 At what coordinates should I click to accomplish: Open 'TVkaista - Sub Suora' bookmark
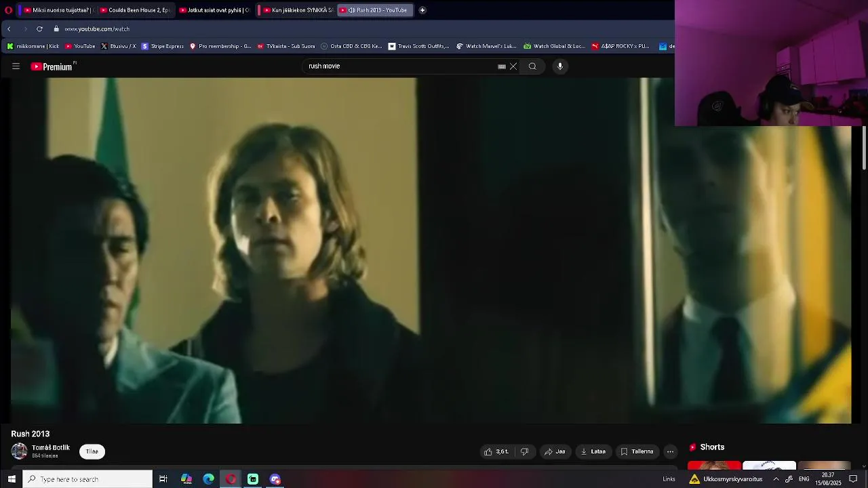pos(286,46)
